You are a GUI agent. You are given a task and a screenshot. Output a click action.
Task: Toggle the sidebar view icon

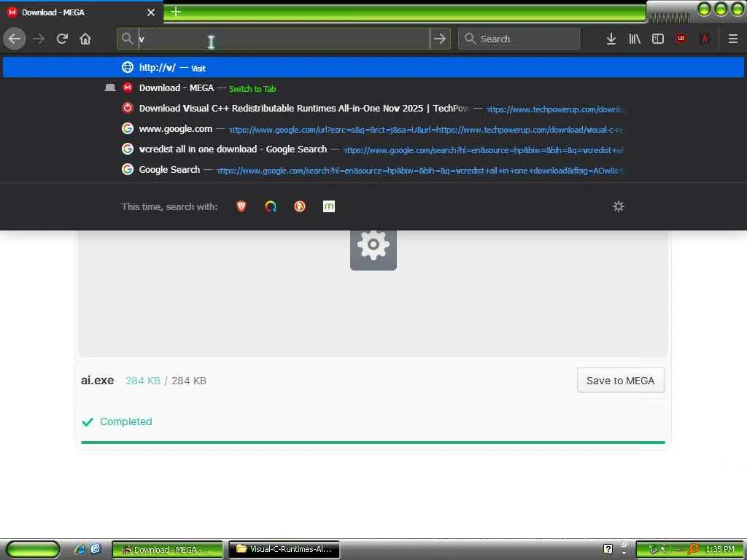pos(657,39)
